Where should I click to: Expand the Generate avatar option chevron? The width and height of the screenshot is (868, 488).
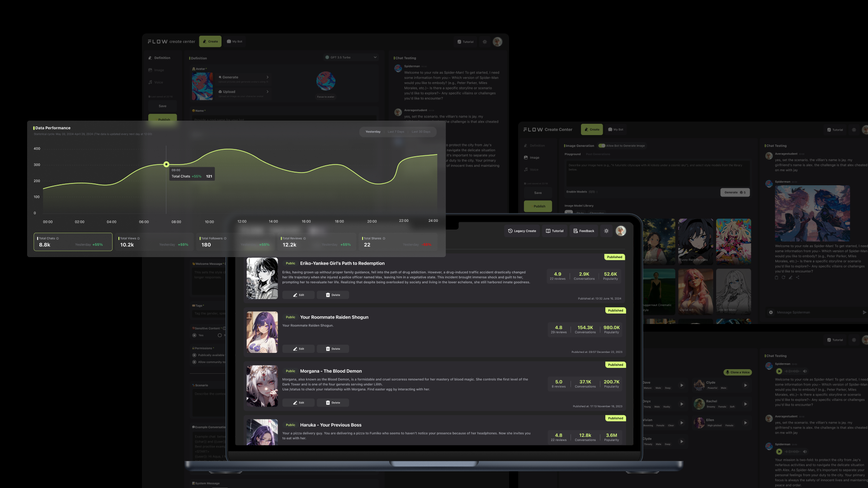click(268, 77)
